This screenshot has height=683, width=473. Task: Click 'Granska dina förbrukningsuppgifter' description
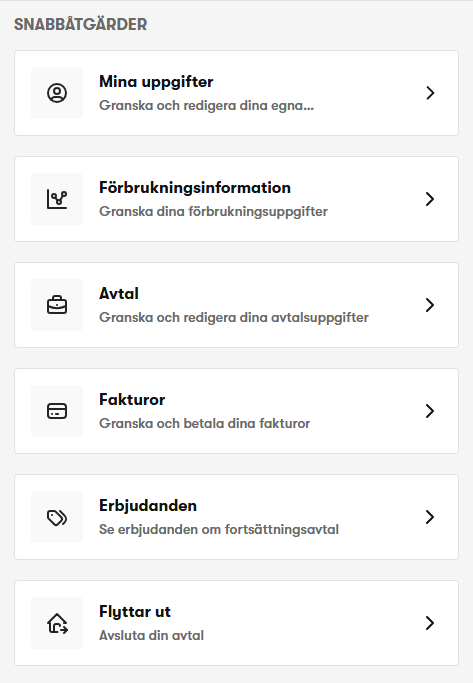coord(213,212)
